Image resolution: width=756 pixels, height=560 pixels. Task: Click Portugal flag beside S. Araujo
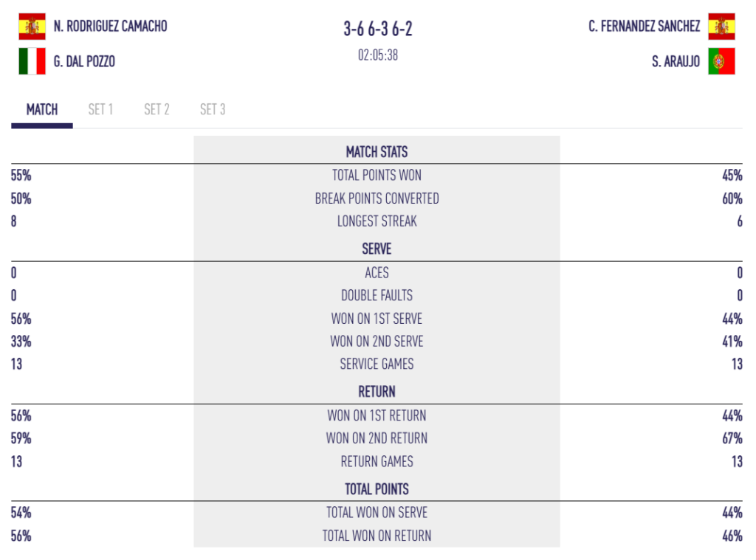721,61
